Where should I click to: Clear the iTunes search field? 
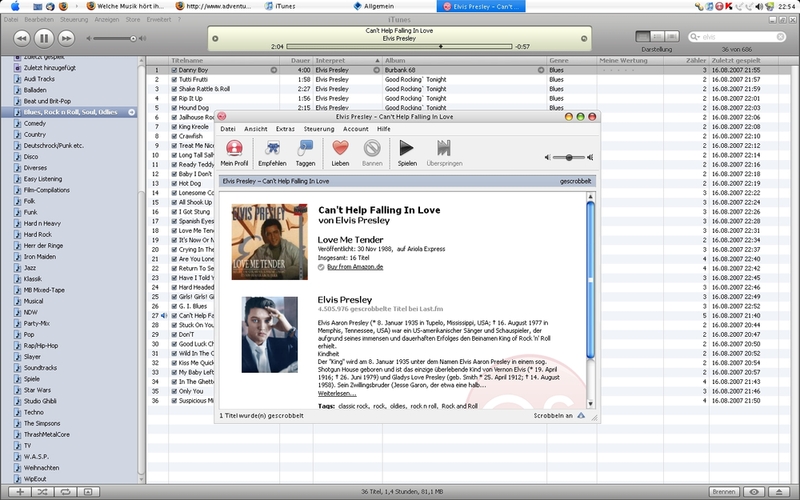780,37
